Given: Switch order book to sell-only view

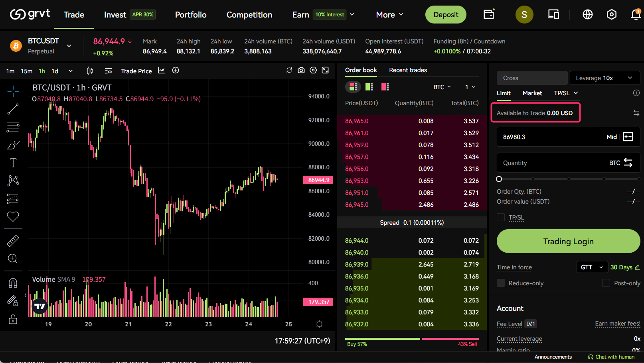Looking at the screenshot, I should pyautogui.click(x=385, y=86).
